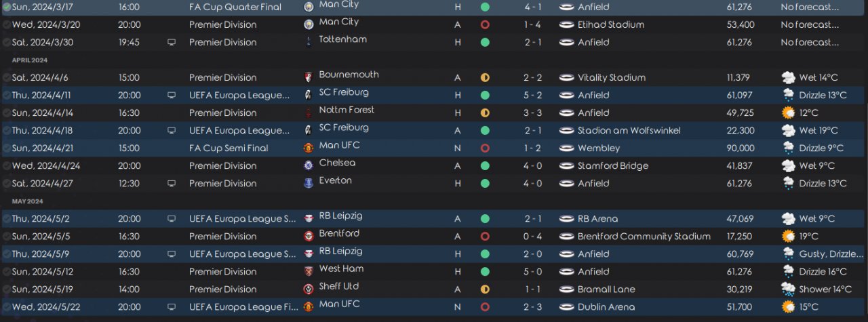
Task: Click the TV icon in the Europa League Final row
Action: [172, 306]
